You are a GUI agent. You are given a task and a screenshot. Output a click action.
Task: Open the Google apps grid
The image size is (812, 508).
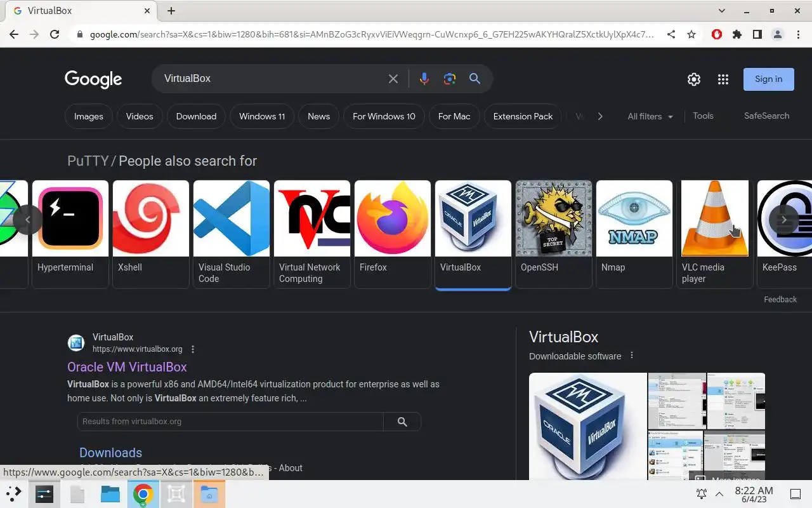[x=723, y=79]
